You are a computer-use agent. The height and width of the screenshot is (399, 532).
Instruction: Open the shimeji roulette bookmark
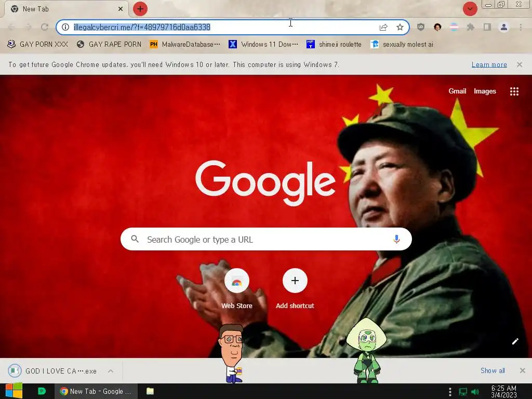tap(334, 45)
